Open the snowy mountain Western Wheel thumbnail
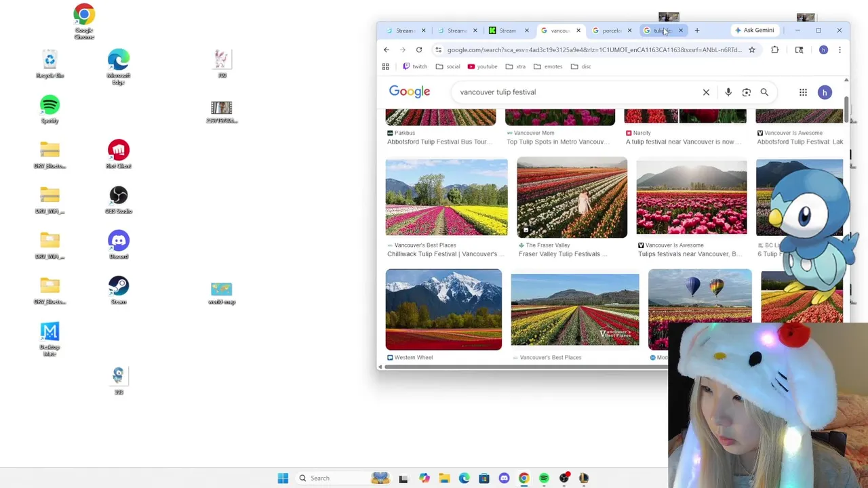This screenshot has height=488, width=868. click(x=443, y=310)
